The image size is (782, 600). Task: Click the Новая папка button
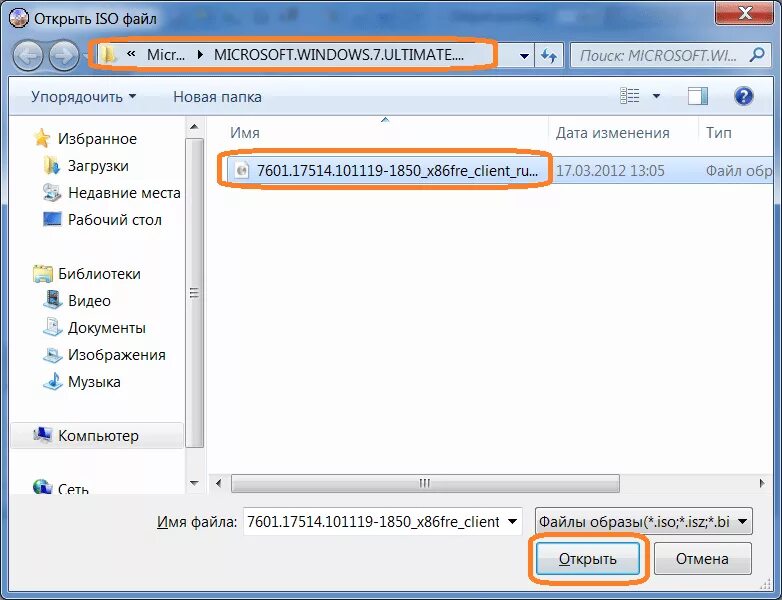217,96
